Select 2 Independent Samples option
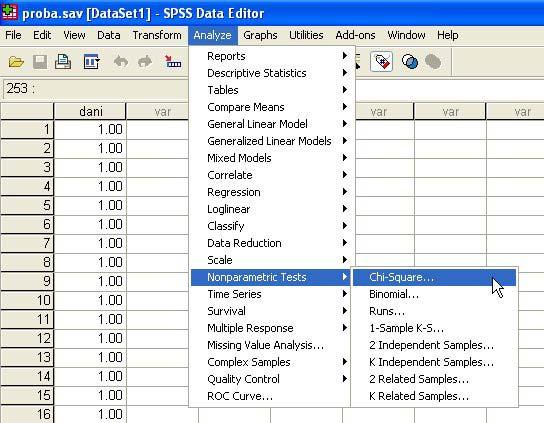Viewport: 544px width, 423px height. [434, 345]
